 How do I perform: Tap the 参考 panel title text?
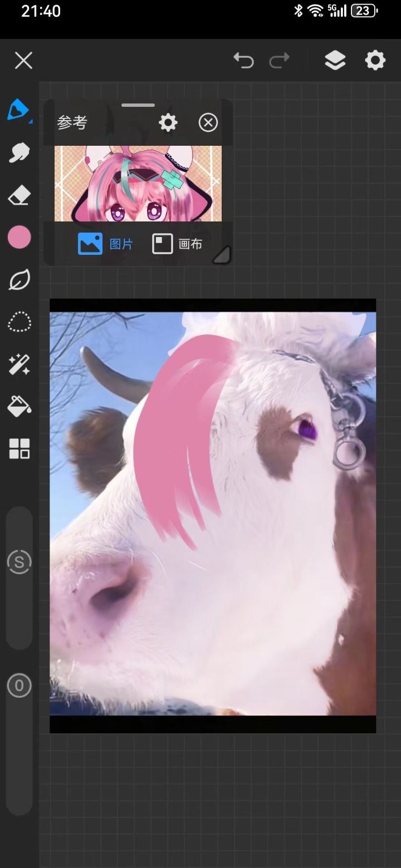tap(72, 123)
